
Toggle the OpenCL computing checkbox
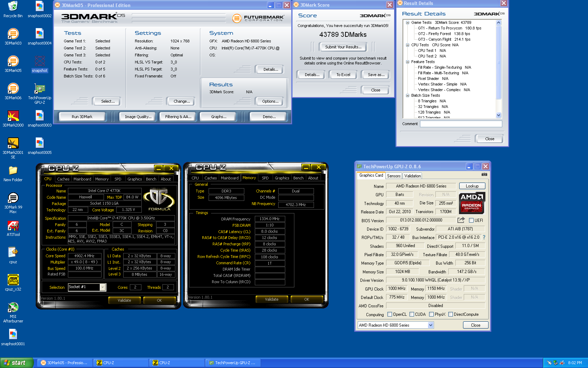[x=390, y=314]
